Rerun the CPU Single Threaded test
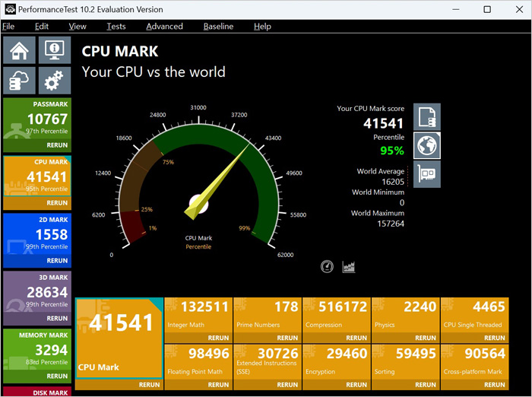 [475, 338]
